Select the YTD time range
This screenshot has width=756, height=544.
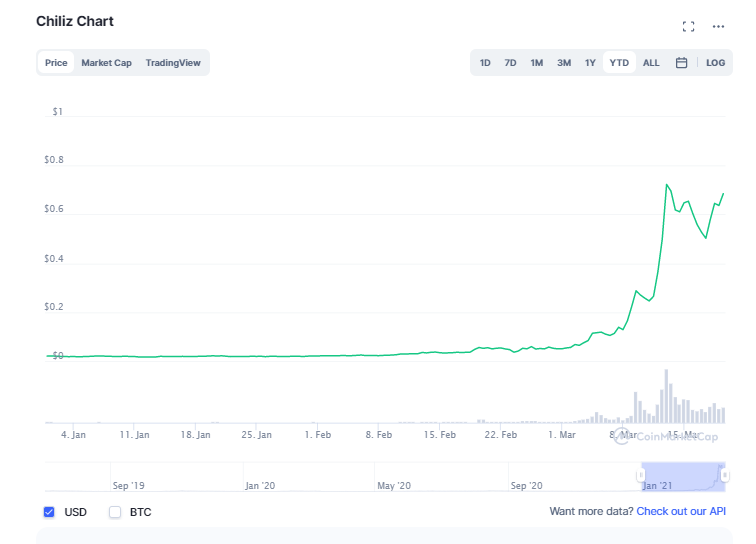pos(619,63)
